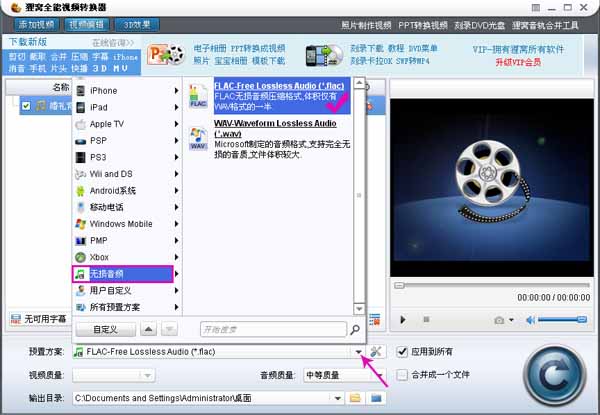Expand the 输出目录 path dropdown
This screenshot has height=415, width=600.
point(338,398)
